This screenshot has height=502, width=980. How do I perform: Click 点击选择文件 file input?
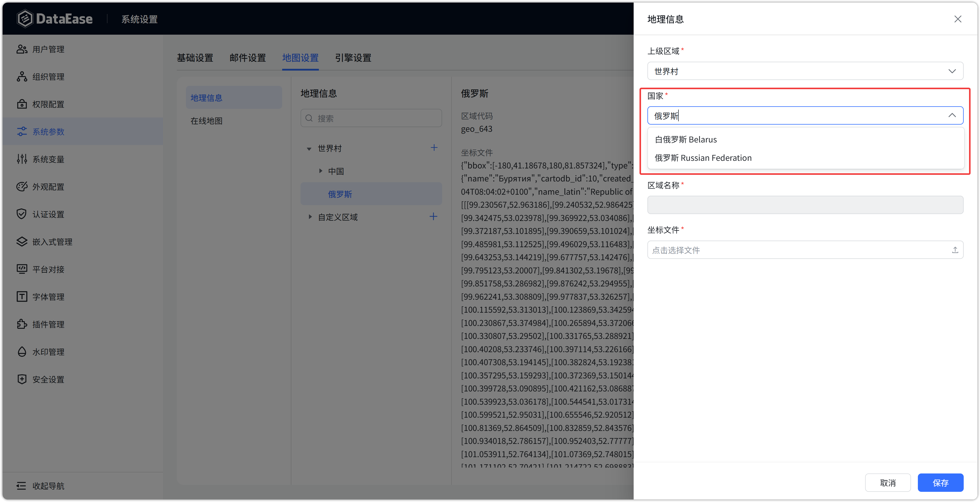coord(805,250)
